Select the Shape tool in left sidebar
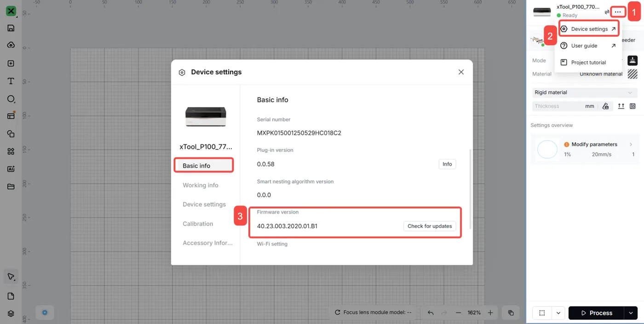The image size is (644, 324). click(x=11, y=99)
